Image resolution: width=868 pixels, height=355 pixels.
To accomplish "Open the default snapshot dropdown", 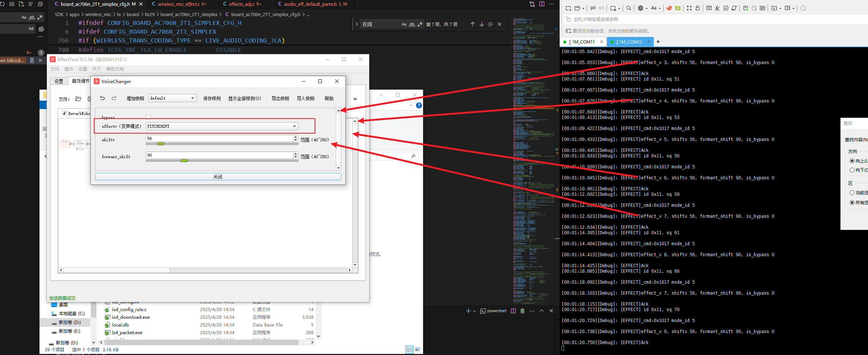I will pyautogui.click(x=172, y=98).
